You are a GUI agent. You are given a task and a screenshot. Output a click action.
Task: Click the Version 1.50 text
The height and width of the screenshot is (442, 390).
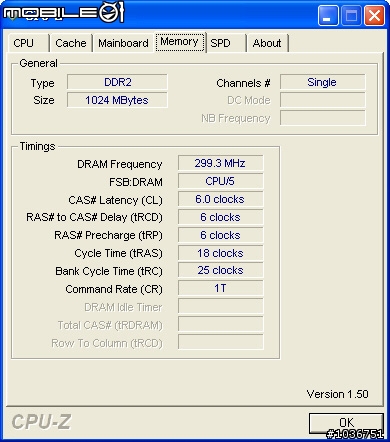click(337, 394)
